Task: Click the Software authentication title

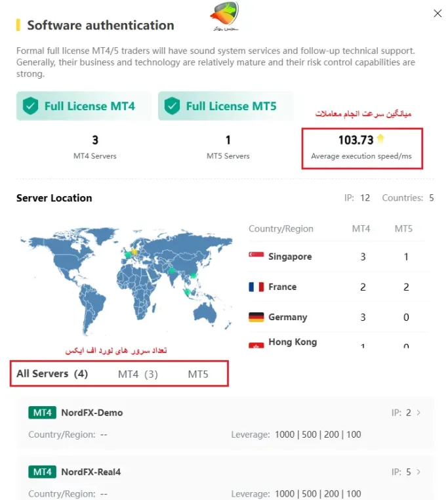Action: pyautogui.click(x=101, y=25)
